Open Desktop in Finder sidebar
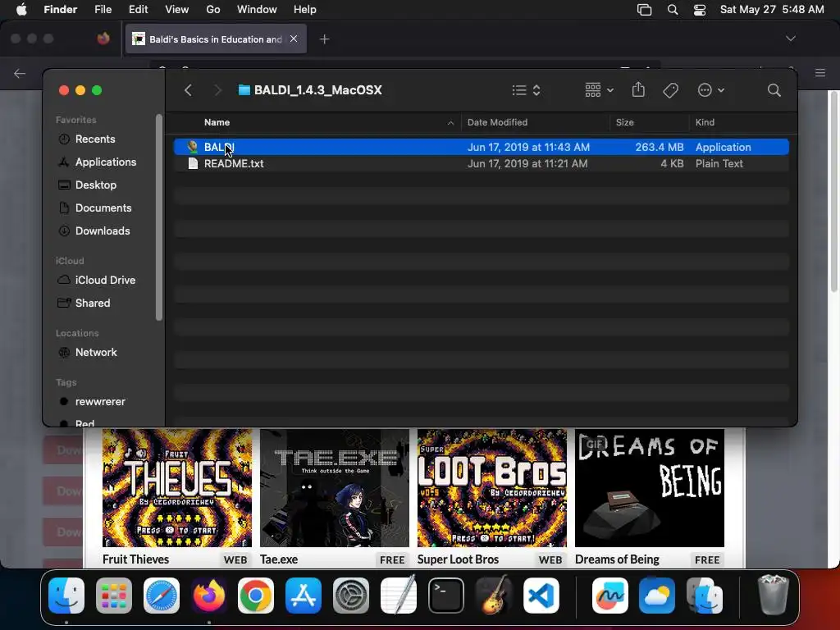The height and width of the screenshot is (630, 840). pos(95,185)
